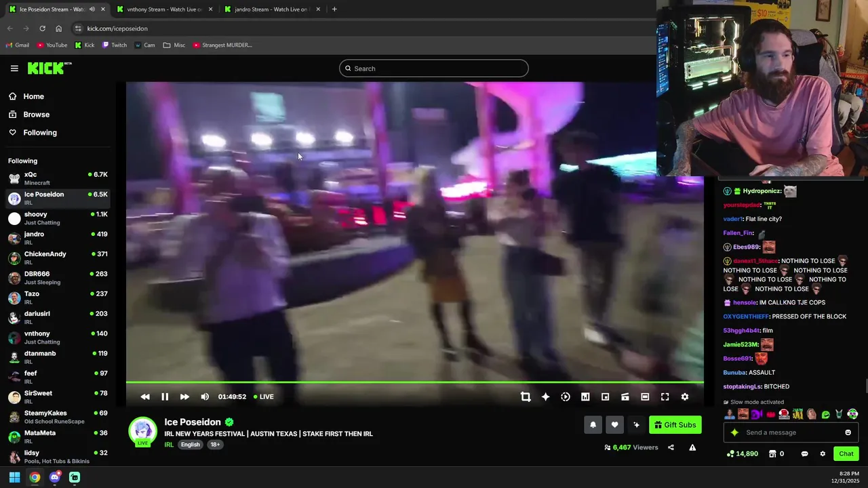This screenshot has height=488, width=868.
Task: Reload the page
Action: 42,28
